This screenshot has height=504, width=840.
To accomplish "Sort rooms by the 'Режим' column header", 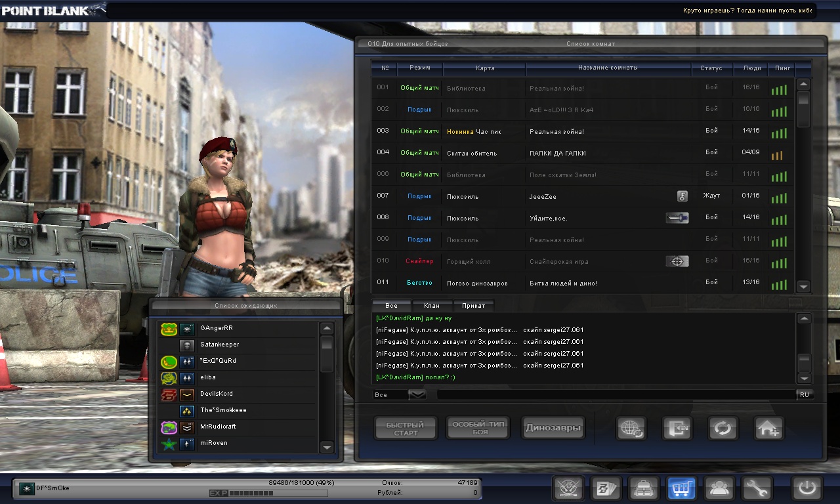I will [420, 68].
